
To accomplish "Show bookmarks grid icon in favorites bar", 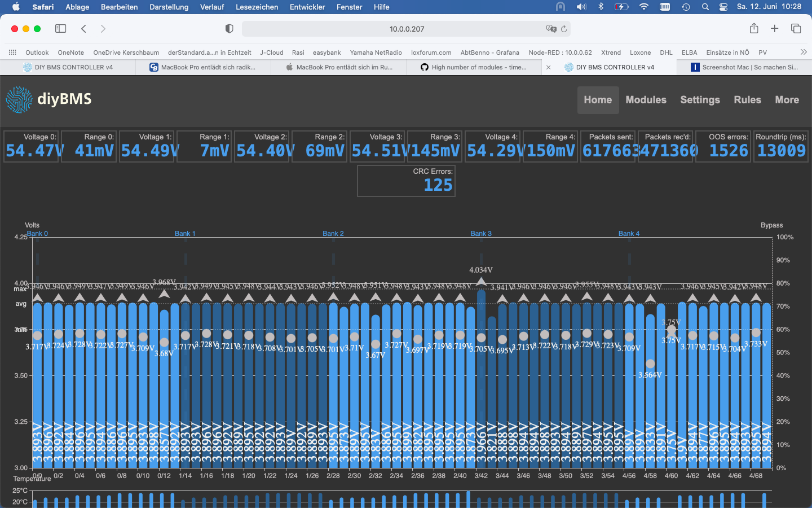I will [12, 52].
